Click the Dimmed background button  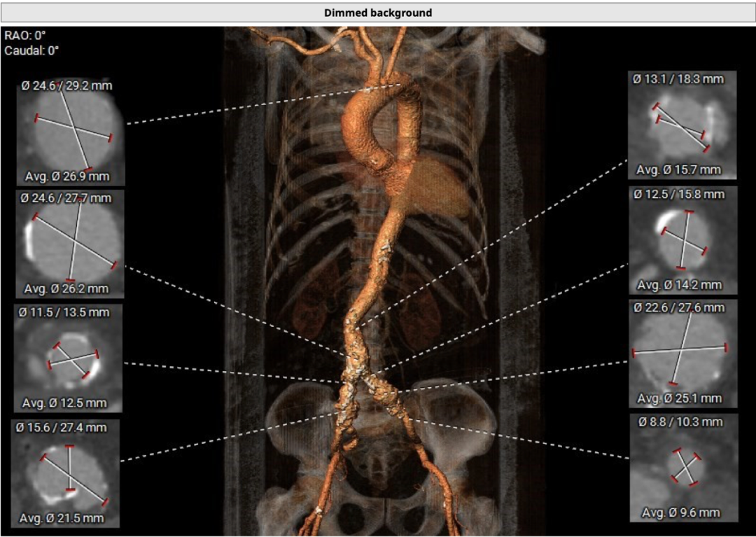[x=378, y=13]
